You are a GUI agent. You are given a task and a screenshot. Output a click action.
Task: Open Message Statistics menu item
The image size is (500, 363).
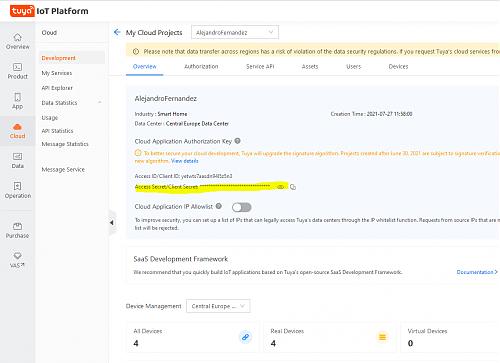65,144
